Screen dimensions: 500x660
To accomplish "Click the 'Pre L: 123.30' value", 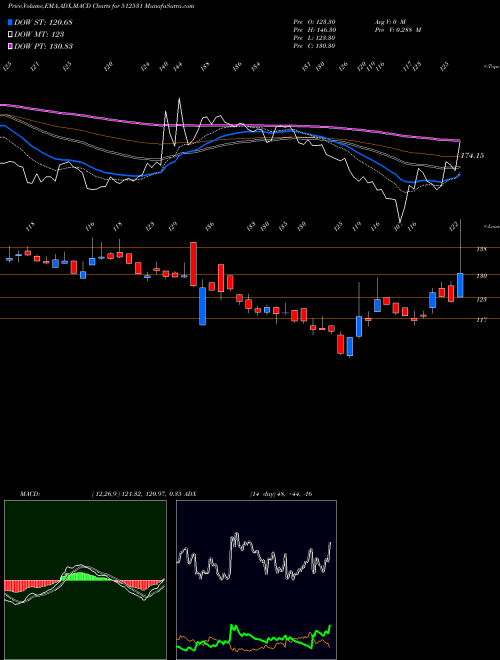I will (x=314, y=38).
